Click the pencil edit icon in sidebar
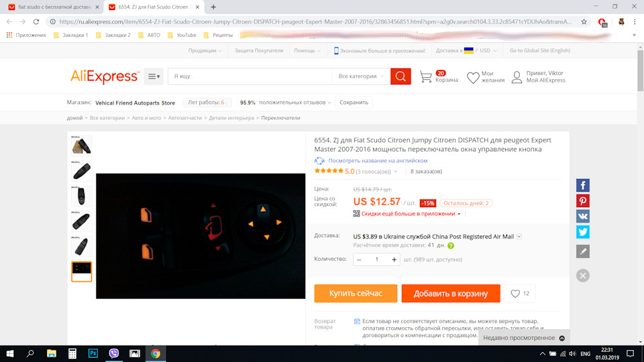The image size is (644, 362). 582,251
